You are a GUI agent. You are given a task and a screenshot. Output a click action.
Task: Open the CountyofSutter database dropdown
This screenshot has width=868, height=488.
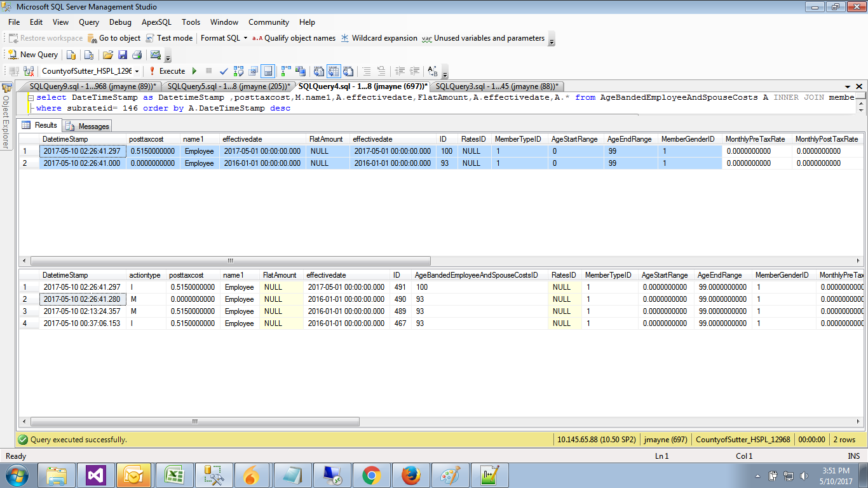137,71
